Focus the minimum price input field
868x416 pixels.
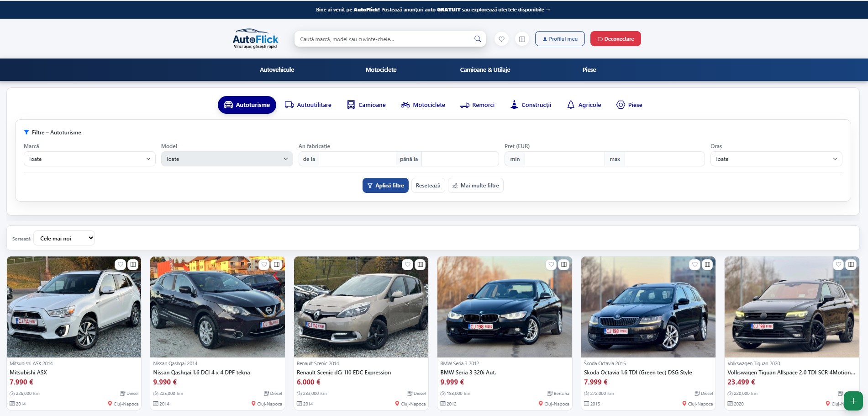564,159
